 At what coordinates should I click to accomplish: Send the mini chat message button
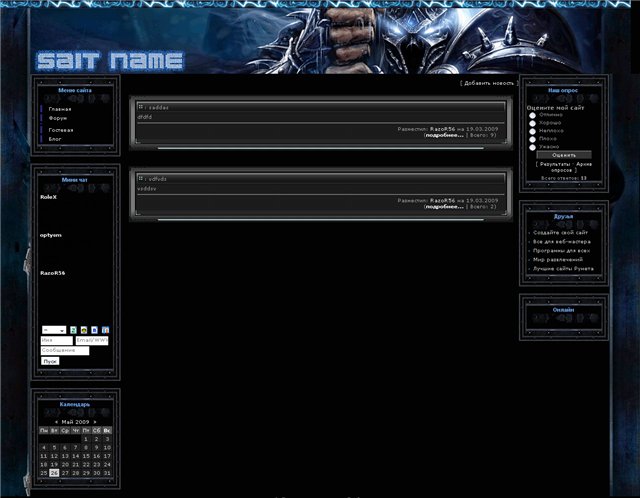click(x=50, y=361)
